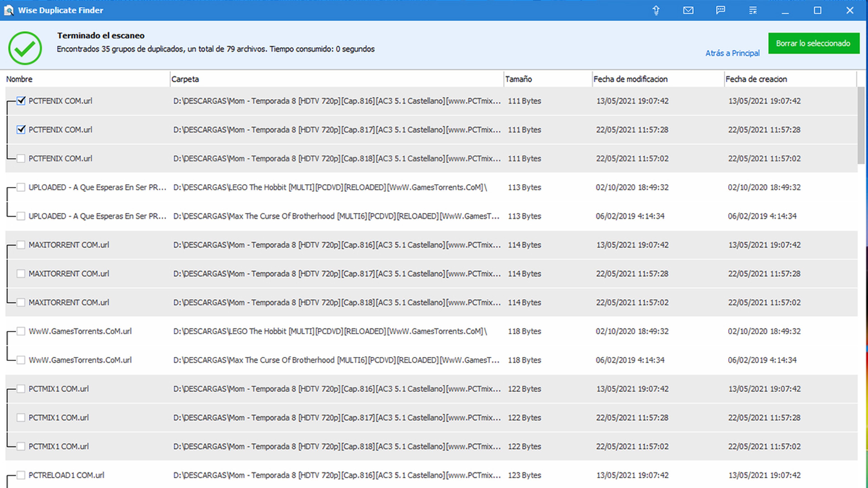868x488 pixels.
Task: Check UPLOADED file in Max The Curse folder
Action: (21, 216)
